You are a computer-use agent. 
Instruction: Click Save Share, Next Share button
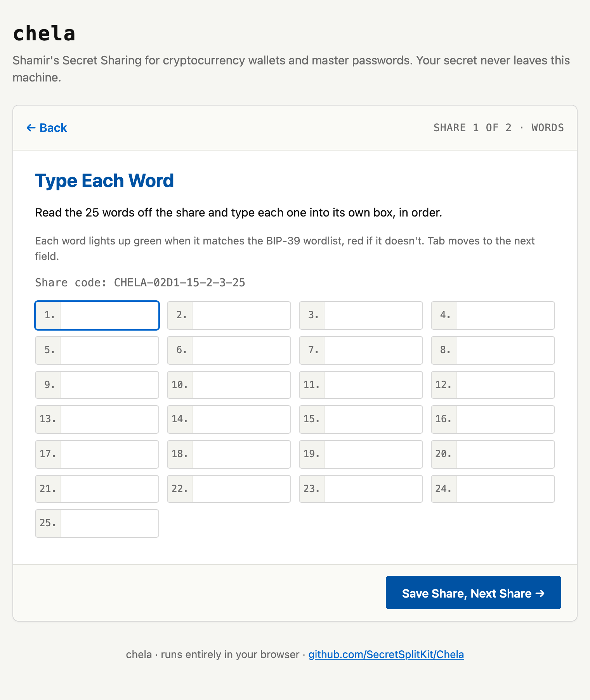pyautogui.click(x=473, y=593)
